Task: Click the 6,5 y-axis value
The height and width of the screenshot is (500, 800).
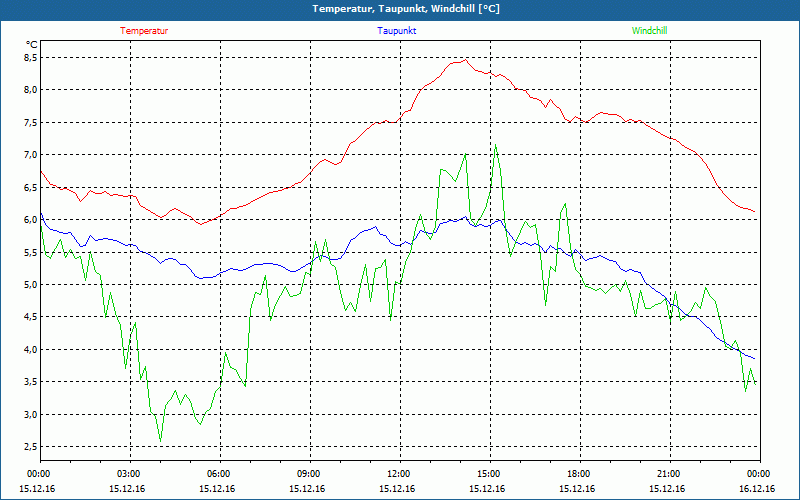Action: 31,187
